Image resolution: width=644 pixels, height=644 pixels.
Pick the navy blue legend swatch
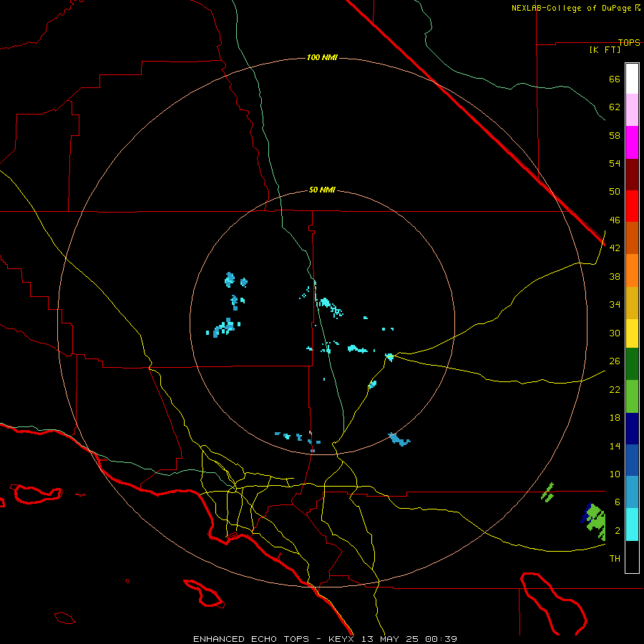point(632,429)
